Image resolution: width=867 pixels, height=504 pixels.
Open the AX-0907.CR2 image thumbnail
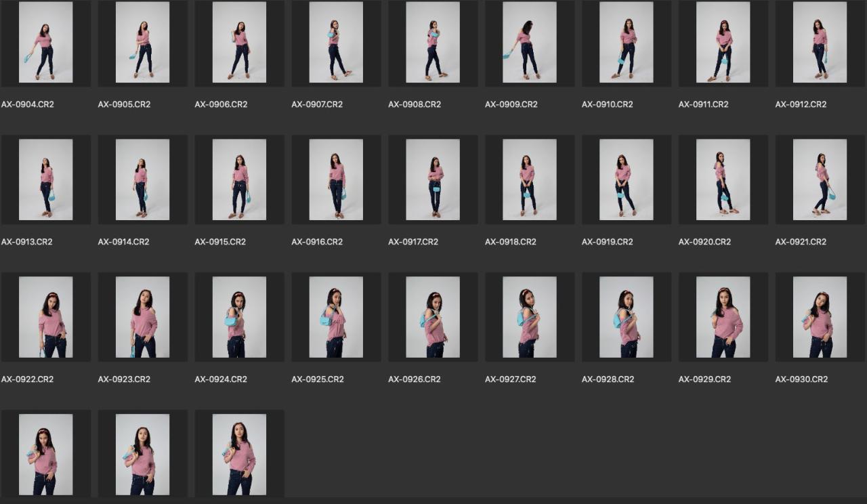click(x=336, y=43)
